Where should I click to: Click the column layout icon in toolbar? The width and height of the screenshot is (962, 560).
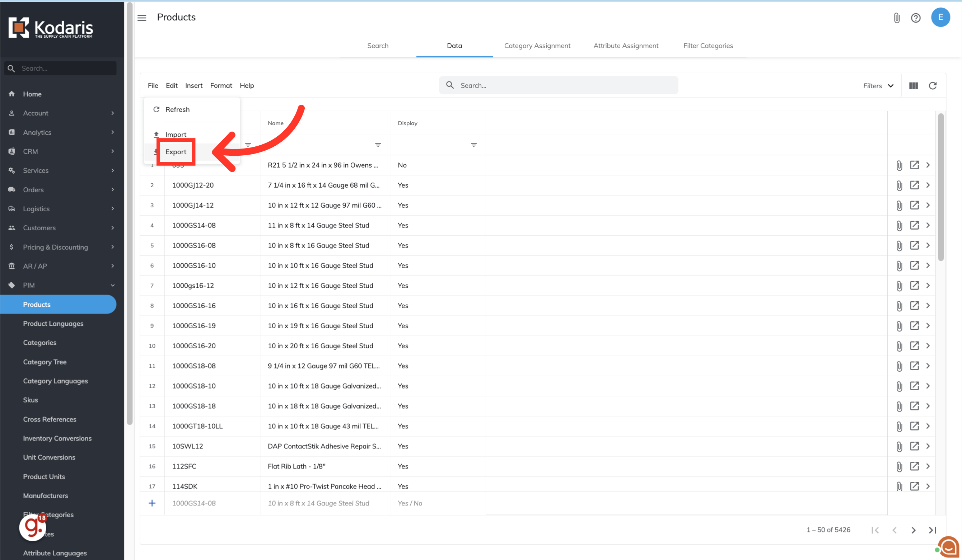913,86
